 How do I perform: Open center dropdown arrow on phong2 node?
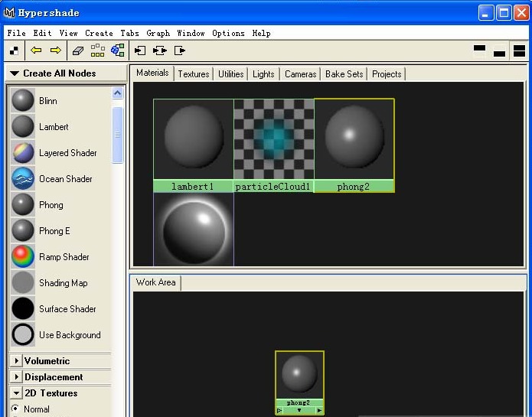pos(299,410)
